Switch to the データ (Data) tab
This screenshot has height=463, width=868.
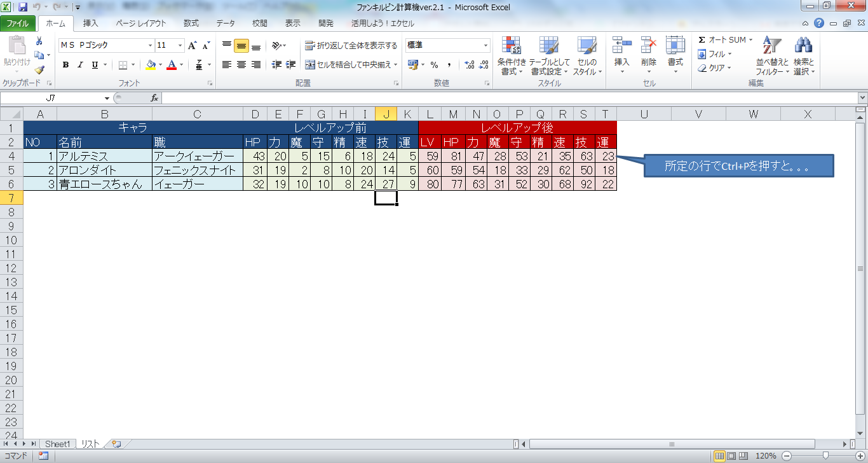click(226, 24)
